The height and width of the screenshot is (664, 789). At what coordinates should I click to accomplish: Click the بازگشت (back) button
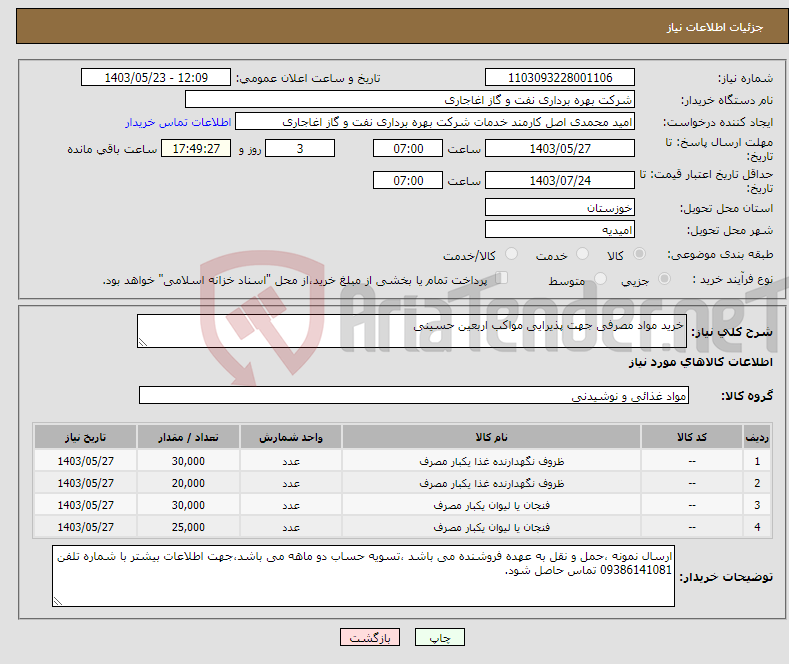point(370,637)
